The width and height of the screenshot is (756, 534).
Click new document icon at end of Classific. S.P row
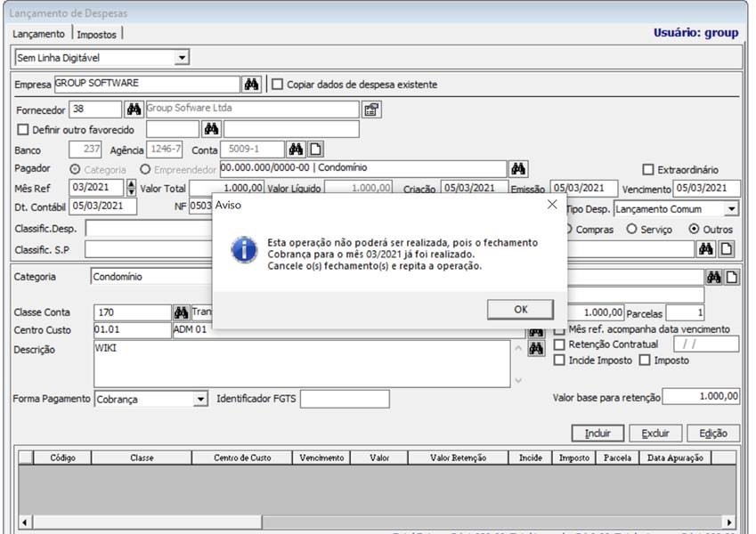pyautogui.click(x=726, y=248)
